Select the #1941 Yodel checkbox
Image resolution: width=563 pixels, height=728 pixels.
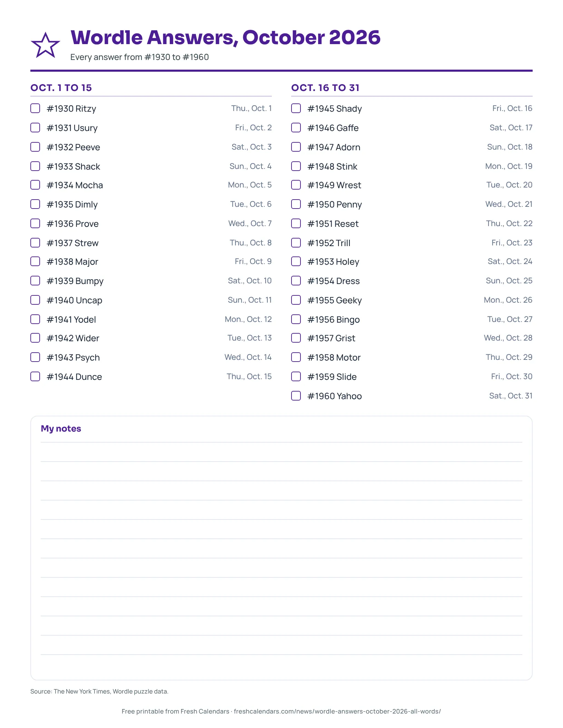35,319
